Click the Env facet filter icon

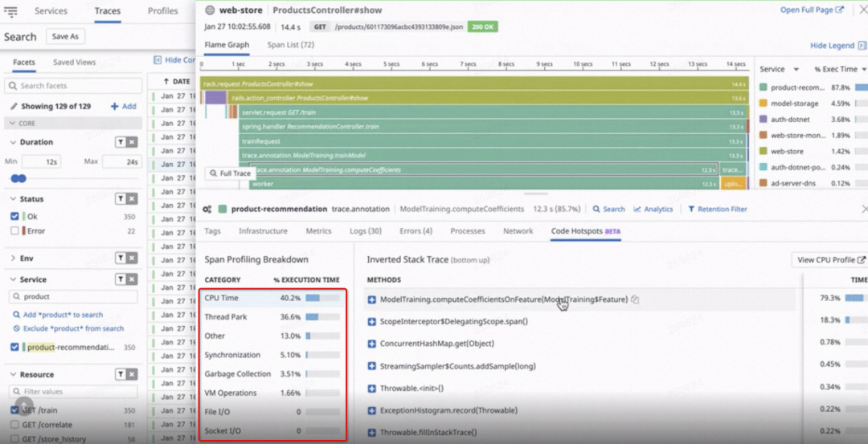click(x=120, y=258)
